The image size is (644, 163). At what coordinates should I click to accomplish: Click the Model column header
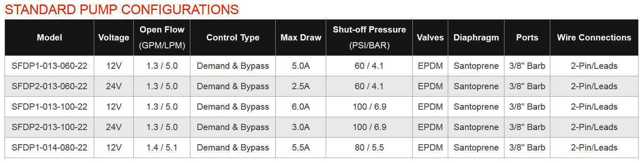(49, 38)
